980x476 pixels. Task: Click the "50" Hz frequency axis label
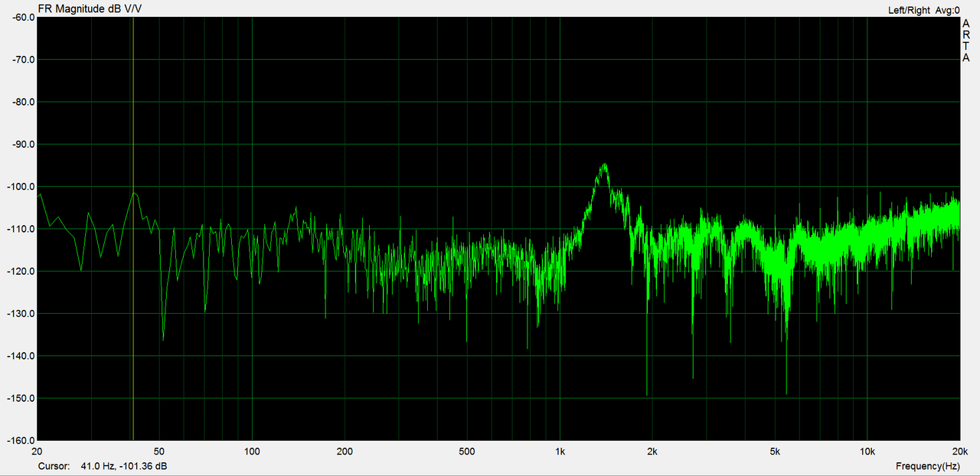tap(160, 451)
